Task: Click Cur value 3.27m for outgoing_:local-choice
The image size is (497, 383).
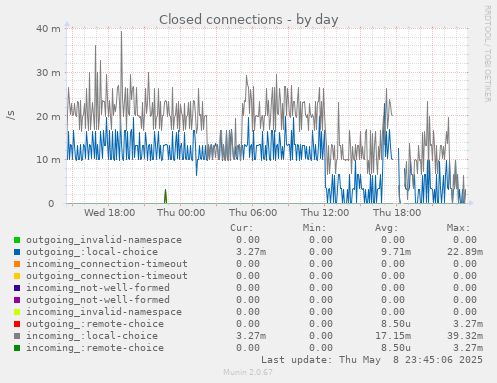Action: (251, 252)
